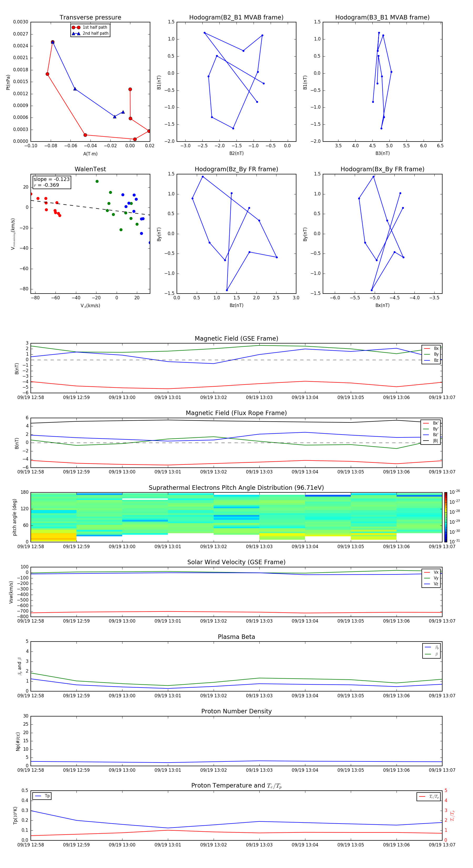Click the 'r = -0.369' annotation

coord(47,185)
